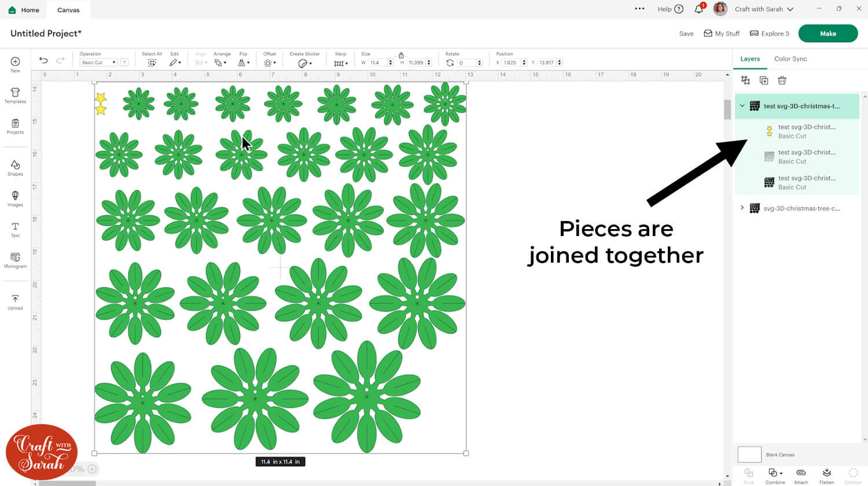868x486 pixels.
Task: Delete selected layer with trash icon
Action: point(782,80)
